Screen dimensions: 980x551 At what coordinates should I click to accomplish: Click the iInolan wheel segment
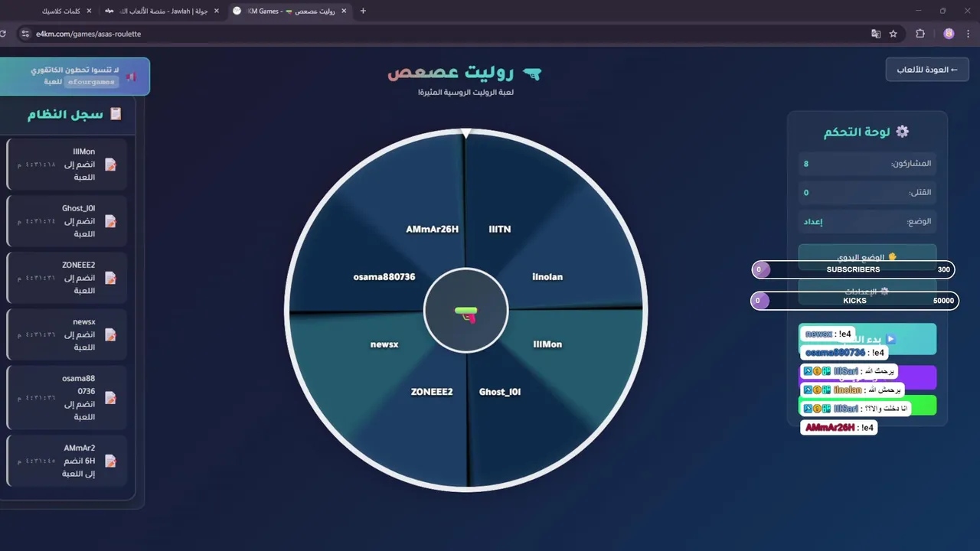tap(547, 276)
